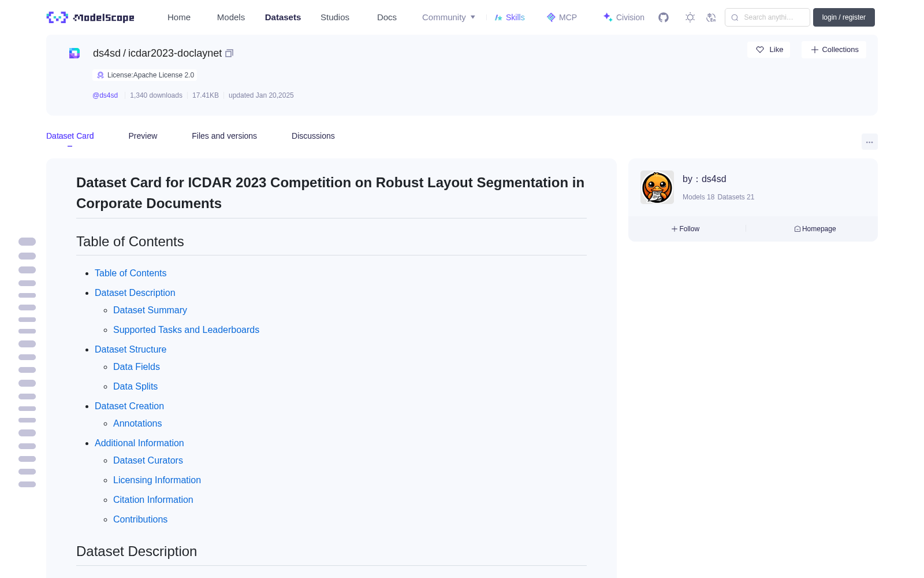The height and width of the screenshot is (578, 924).
Task: Click the dataset cube icon beside ds4sd
Action: (x=74, y=53)
